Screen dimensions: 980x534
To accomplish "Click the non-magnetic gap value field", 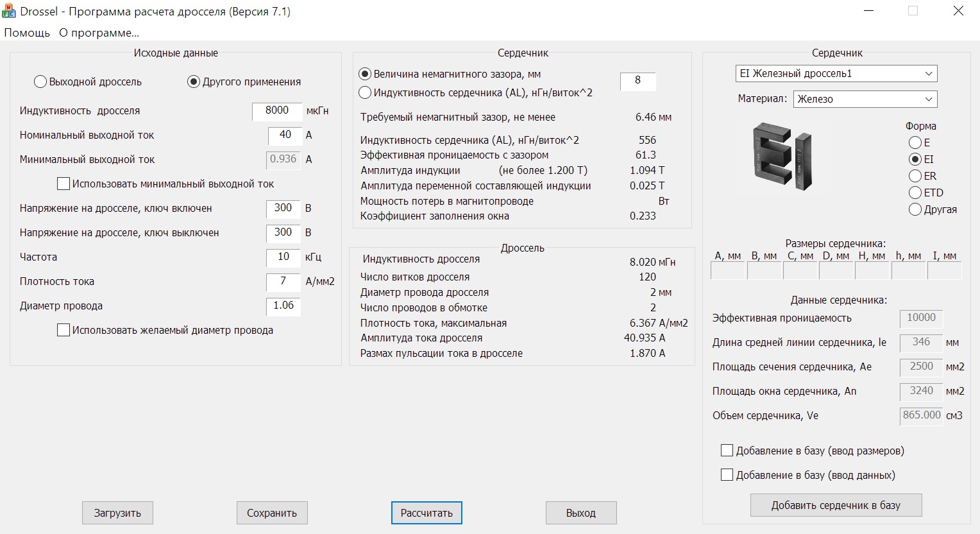I will [638, 81].
